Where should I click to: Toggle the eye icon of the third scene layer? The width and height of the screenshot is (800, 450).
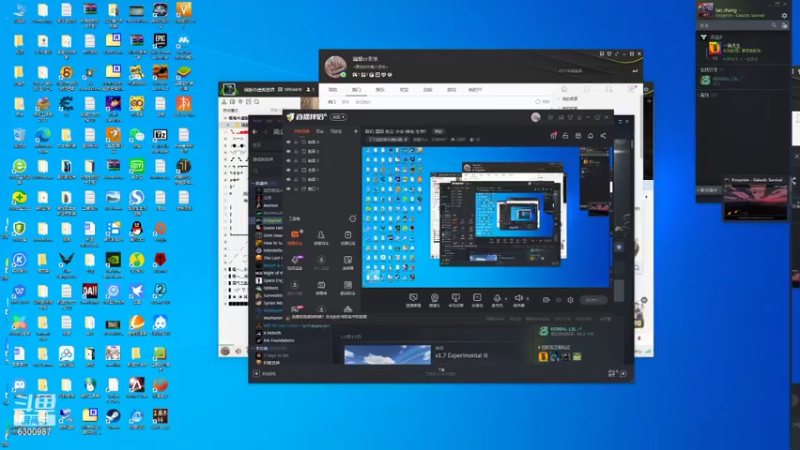(x=288, y=161)
